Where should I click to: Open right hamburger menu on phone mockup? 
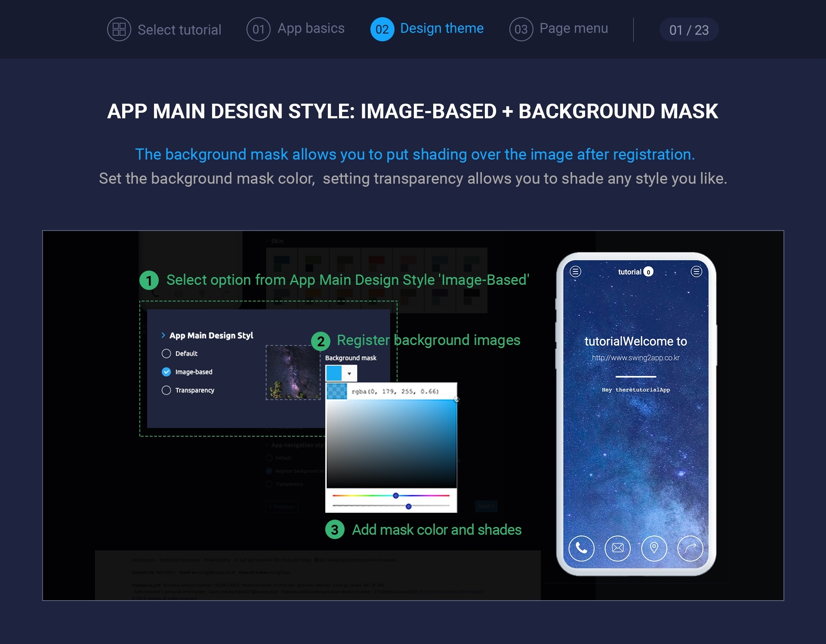pos(696,271)
